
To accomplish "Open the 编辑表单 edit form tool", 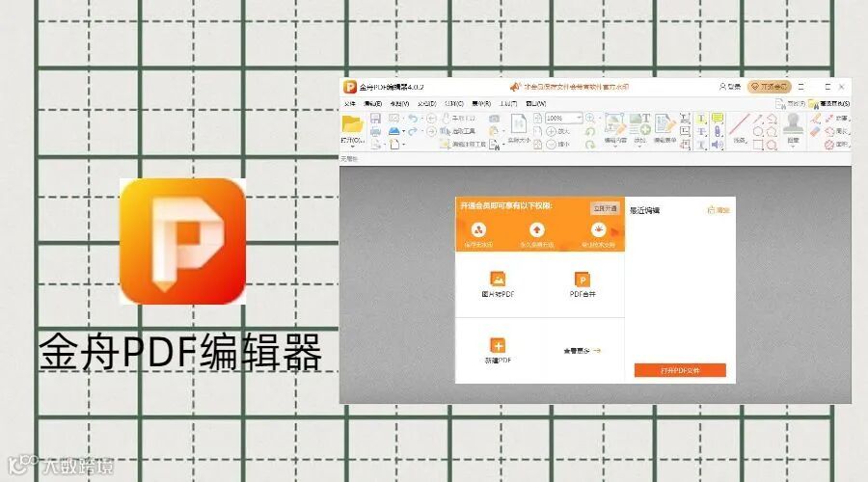I will (x=665, y=129).
